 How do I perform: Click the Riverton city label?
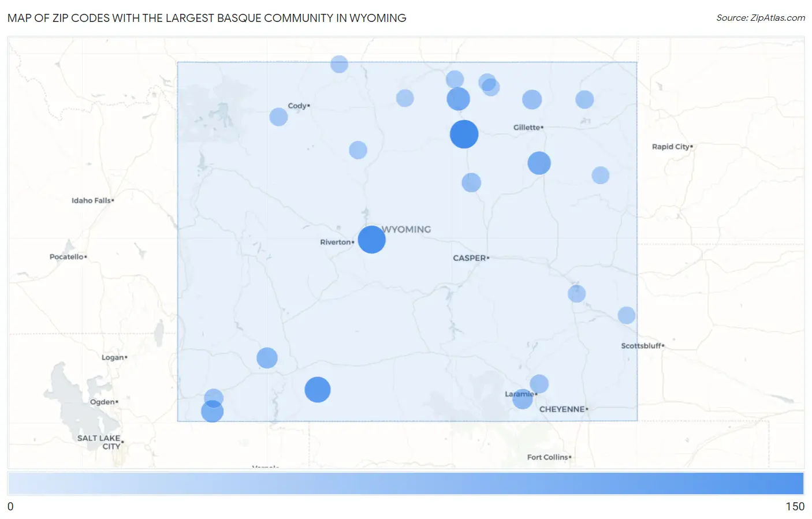pos(337,242)
